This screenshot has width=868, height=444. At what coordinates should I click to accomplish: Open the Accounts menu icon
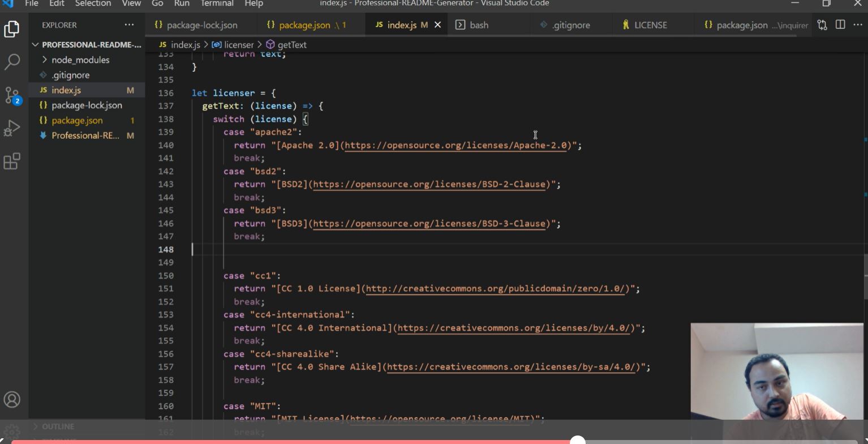tap(12, 400)
